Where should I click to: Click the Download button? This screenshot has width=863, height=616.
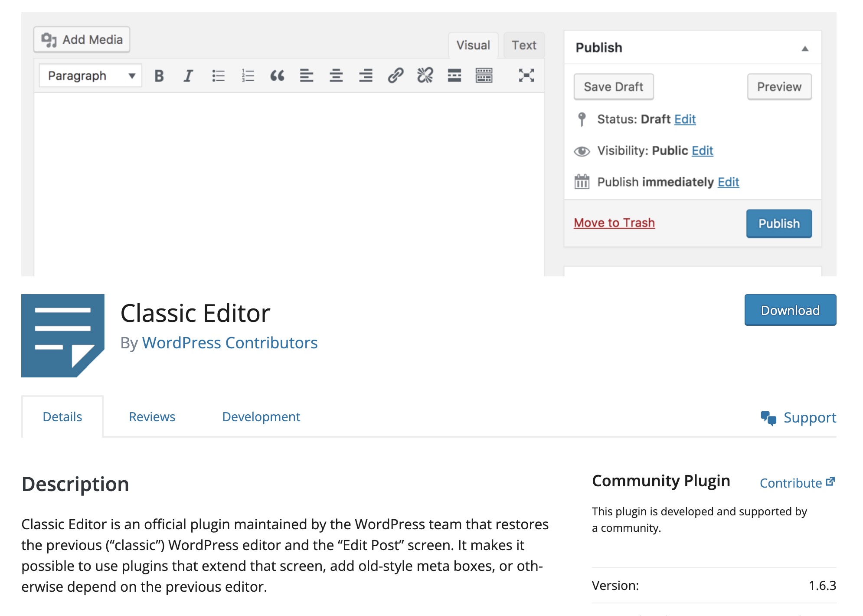(790, 310)
